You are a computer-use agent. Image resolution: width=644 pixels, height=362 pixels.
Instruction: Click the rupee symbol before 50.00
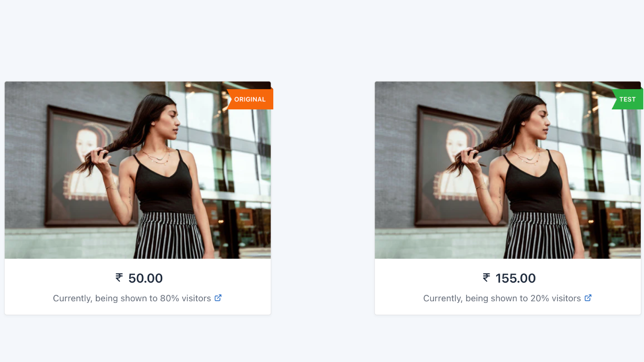tap(118, 278)
